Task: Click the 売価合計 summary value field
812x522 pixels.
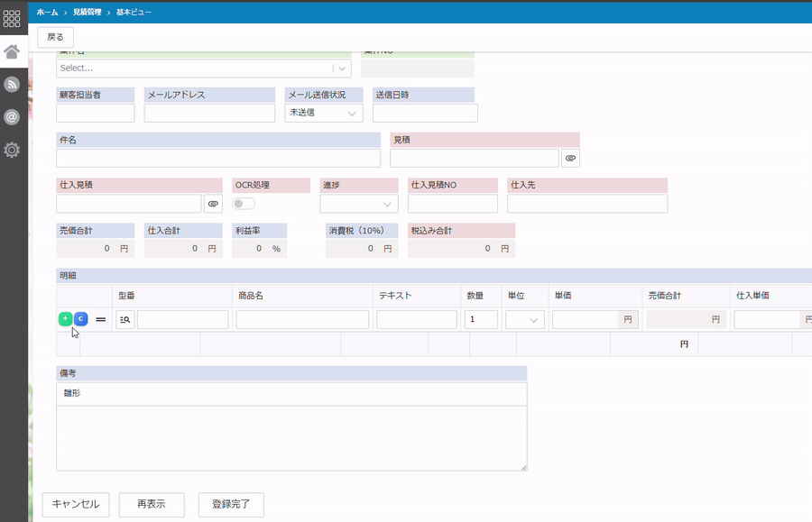Action: pyautogui.click(x=96, y=249)
